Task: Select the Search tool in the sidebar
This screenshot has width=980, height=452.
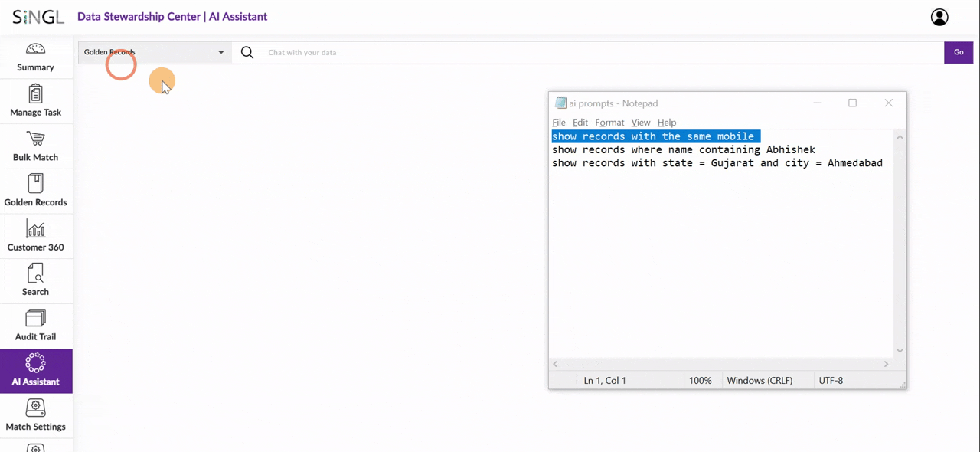Action: point(35,280)
